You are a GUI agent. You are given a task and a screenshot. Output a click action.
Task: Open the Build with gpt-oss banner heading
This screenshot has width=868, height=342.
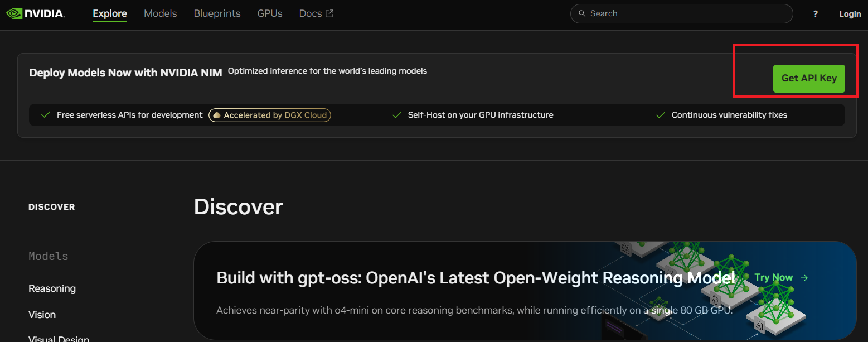pos(476,278)
